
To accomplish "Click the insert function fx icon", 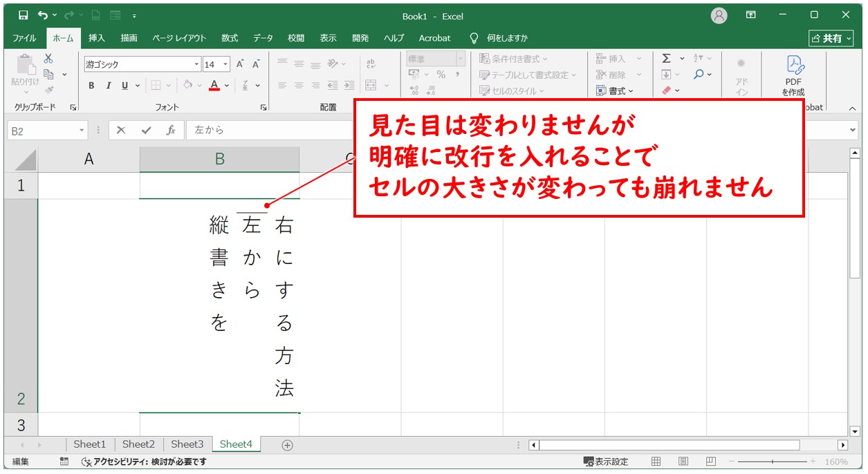I will point(170,130).
